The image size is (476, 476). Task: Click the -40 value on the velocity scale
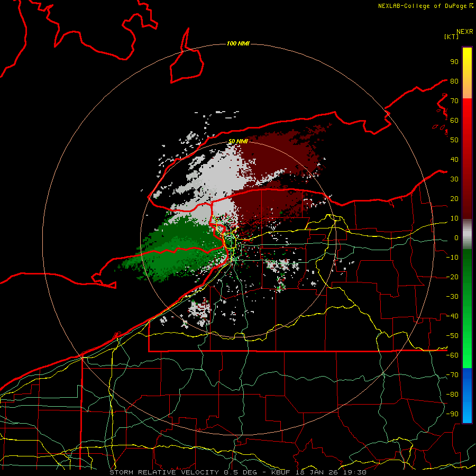452,316
